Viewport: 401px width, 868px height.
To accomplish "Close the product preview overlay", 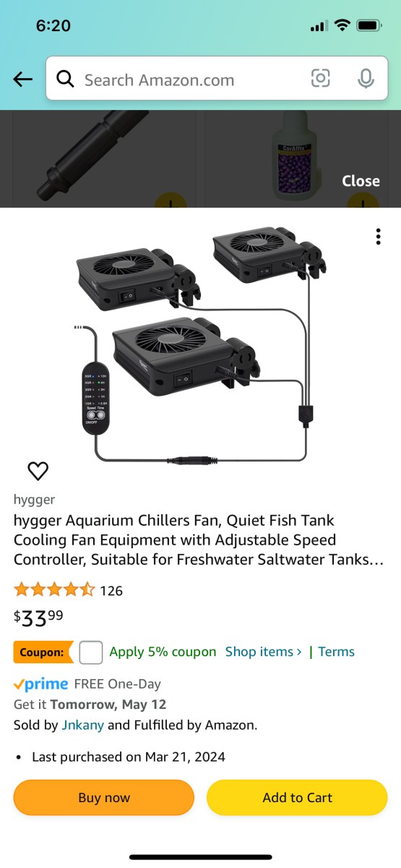I will point(361,181).
